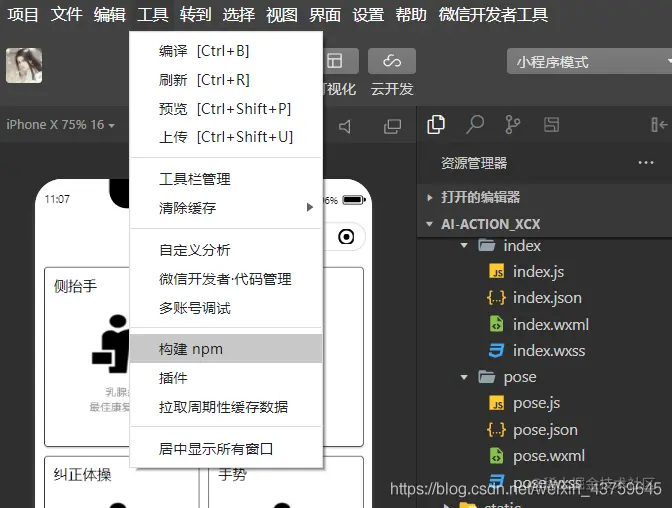This screenshot has height=508, width=672.
Task: Open the 云开发 cloud icon button
Action: tap(392, 61)
